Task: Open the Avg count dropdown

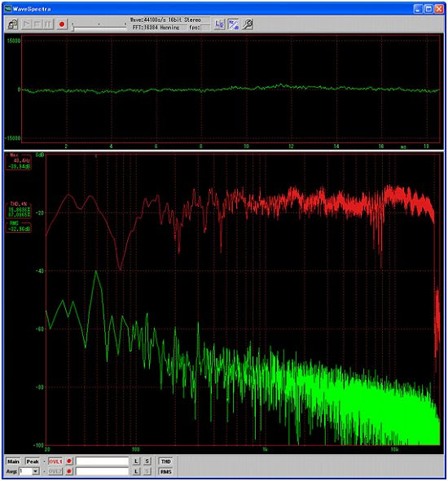Action: point(36,471)
